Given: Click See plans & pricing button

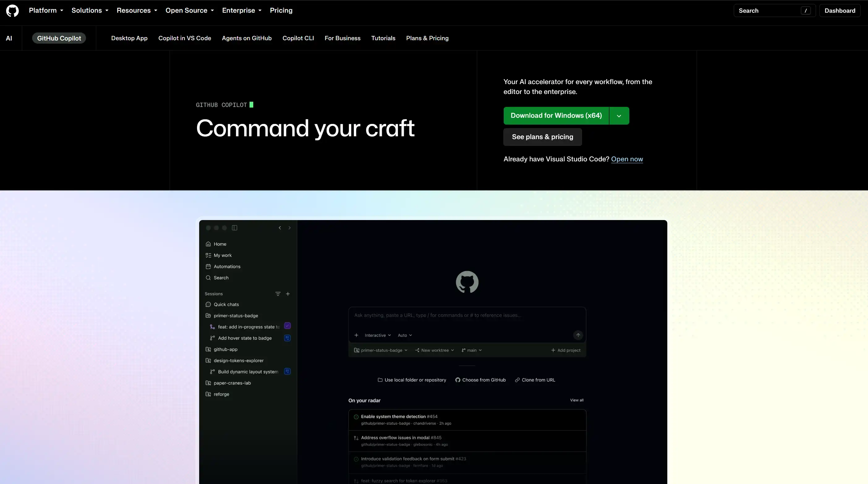Looking at the screenshot, I should pos(542,137).
